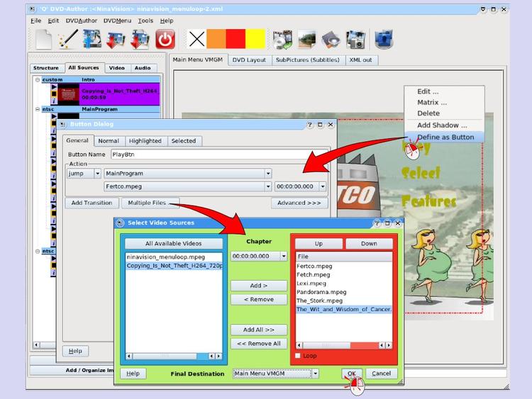
Task: Select the Structure tab
Action: click(x=46, y=68)
